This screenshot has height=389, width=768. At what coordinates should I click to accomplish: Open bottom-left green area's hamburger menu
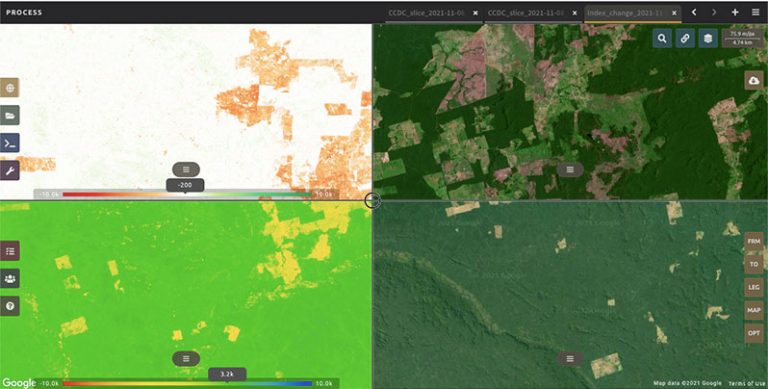coord(186,358)
